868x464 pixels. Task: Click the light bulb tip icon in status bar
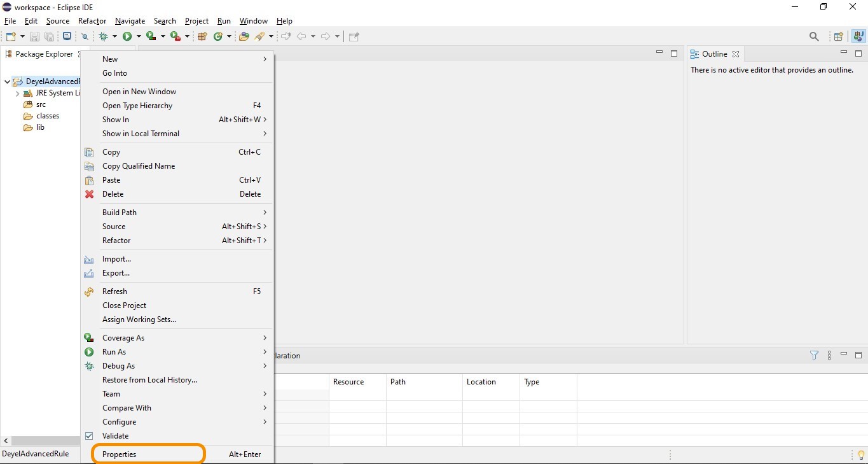(x=862, y=454)
